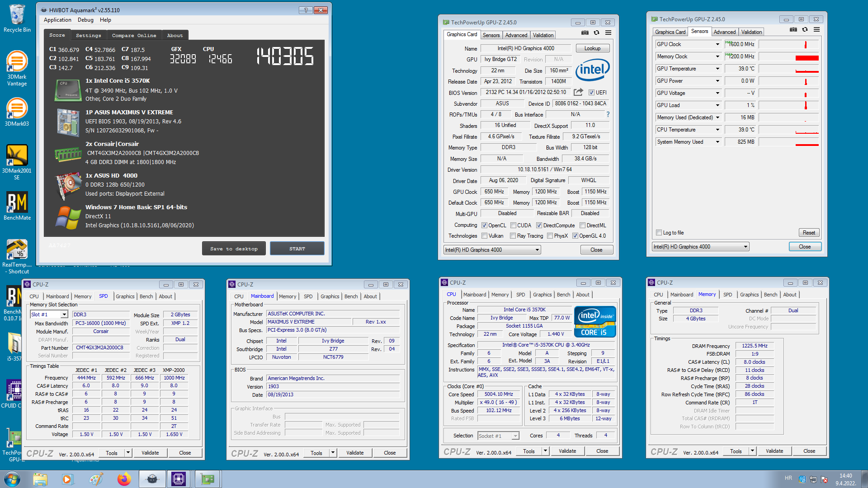Open Aquamark Debug menu
868x488 pixels.
coord(85,20)
